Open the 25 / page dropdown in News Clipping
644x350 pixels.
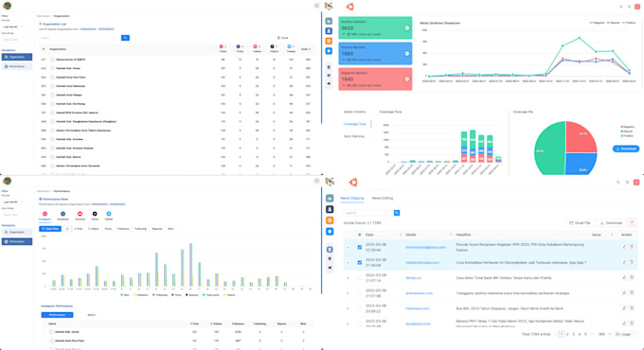click(x=624, y=334)
